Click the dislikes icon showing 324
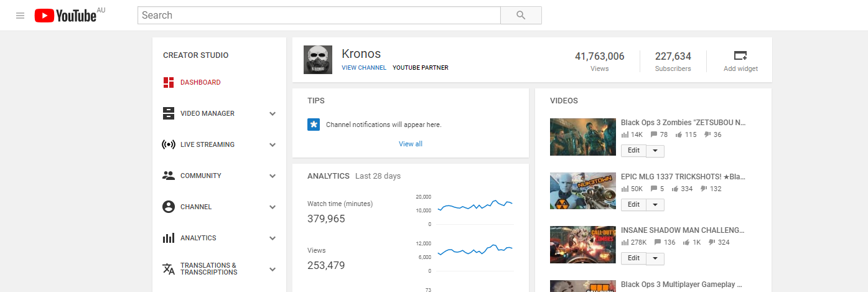868x292 pixels. click(712, 242)
